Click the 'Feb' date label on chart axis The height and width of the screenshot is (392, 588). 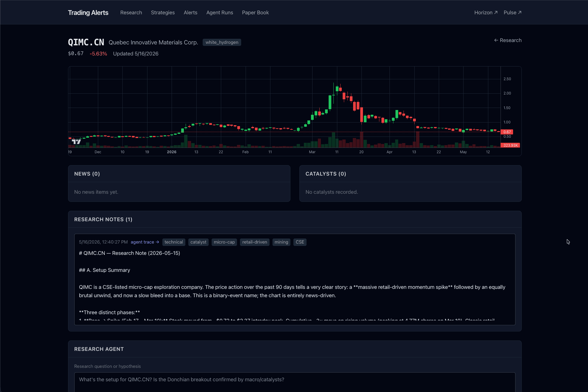(x=245, y=152)
